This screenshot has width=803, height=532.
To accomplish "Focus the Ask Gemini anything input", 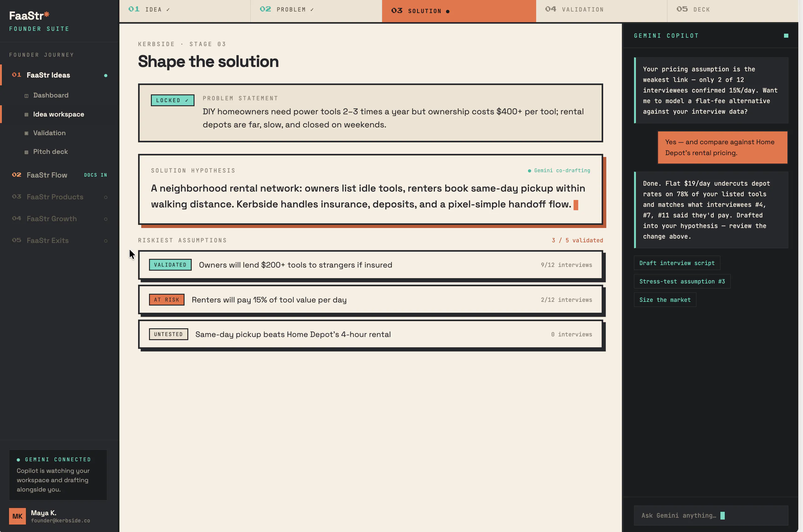I will tap(711, 516).
